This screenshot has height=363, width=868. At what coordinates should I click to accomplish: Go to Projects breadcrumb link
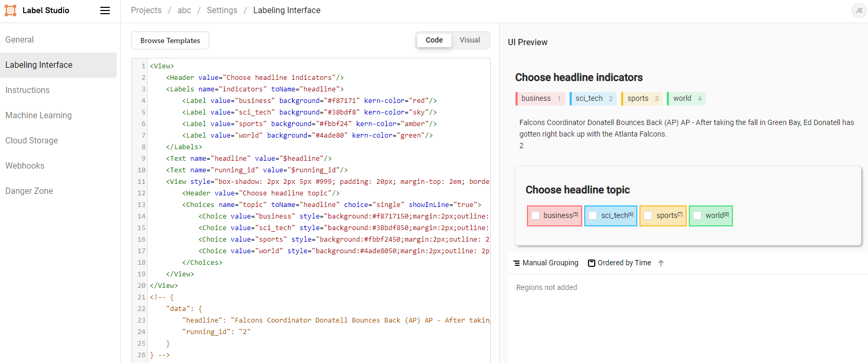(146, 11)
